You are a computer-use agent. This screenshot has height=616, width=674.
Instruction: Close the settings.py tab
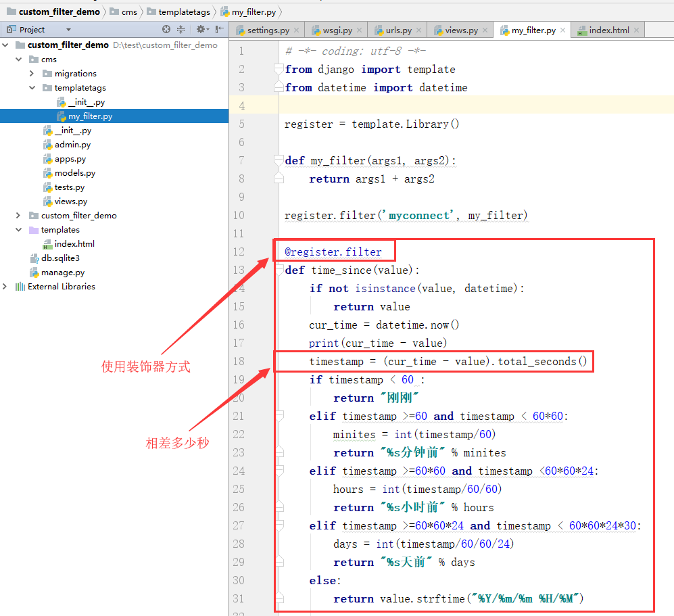[x=297, y=30]
